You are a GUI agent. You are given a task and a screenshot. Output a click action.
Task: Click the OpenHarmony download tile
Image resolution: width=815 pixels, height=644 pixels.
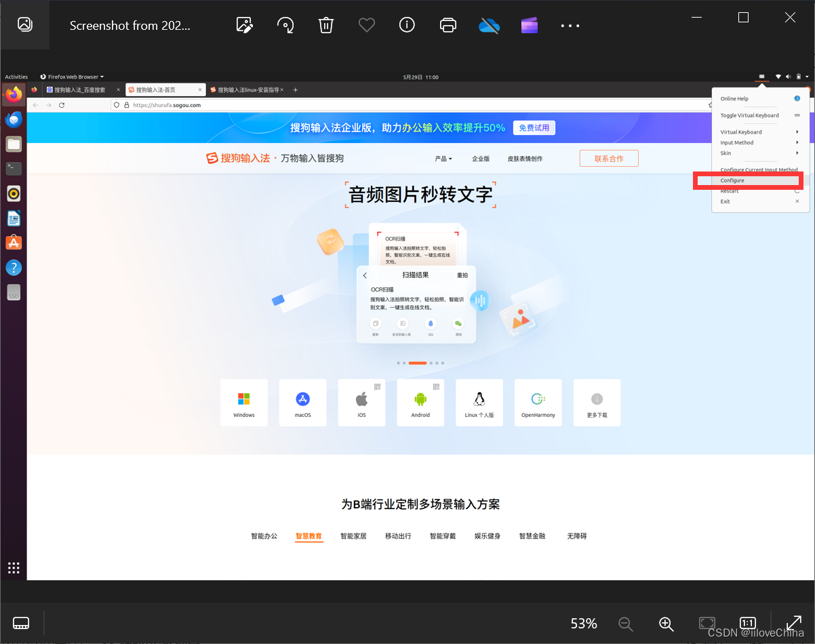(538, 403)
